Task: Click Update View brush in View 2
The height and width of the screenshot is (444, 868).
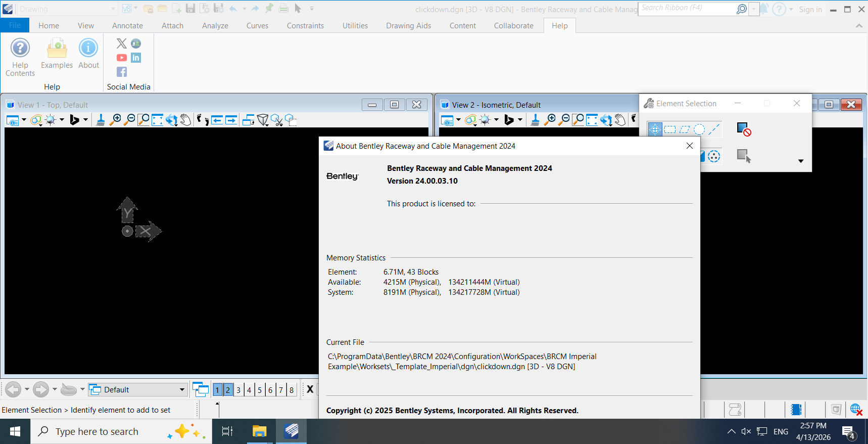Action: tap(535, 120)
